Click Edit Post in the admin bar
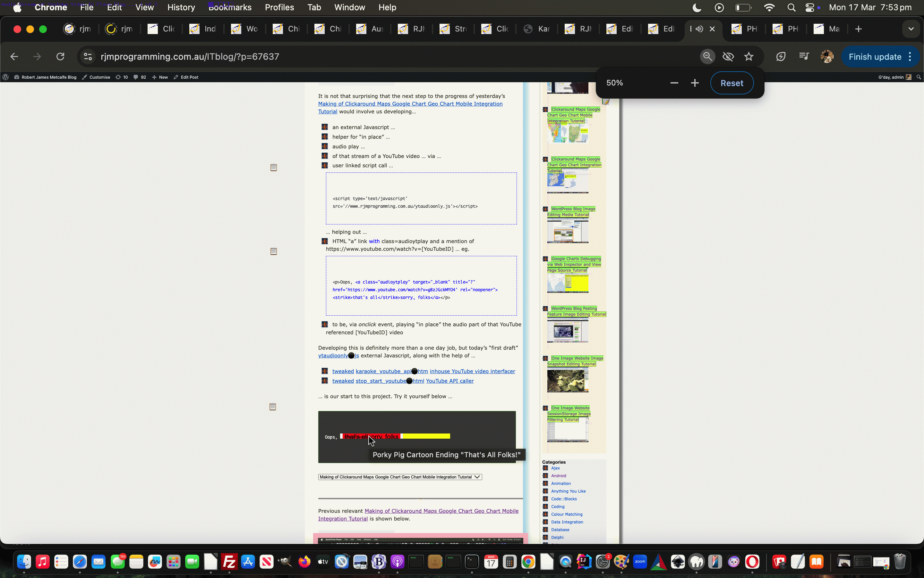The height and width of the screenshot is (578, 924). (186, 77)
